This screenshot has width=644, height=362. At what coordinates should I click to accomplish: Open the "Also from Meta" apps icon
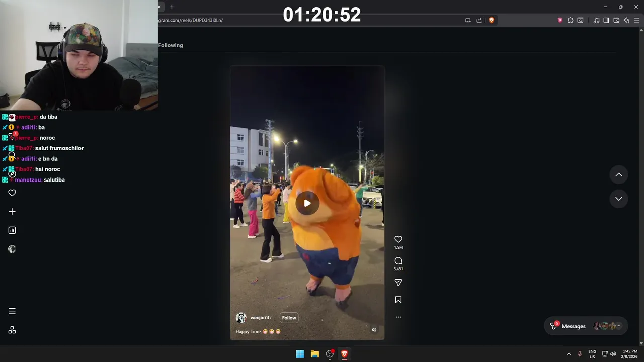tap(12, 330)
